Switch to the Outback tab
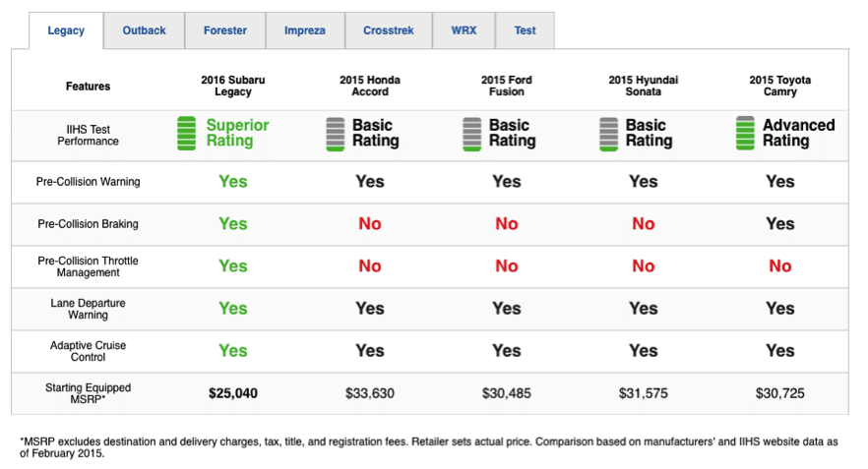 pos(144,30)
